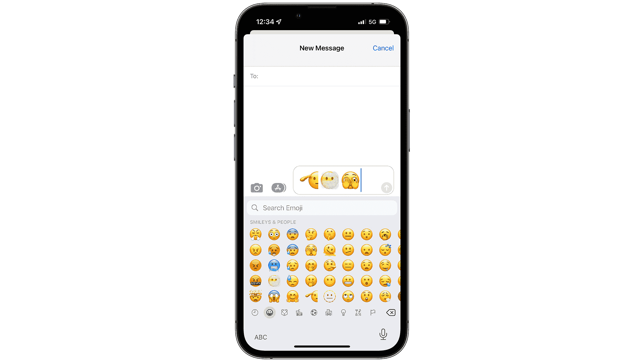Click the camera icon in message bar
The height and width of the screenshot is (362, 644).
[x=257, y=187]
